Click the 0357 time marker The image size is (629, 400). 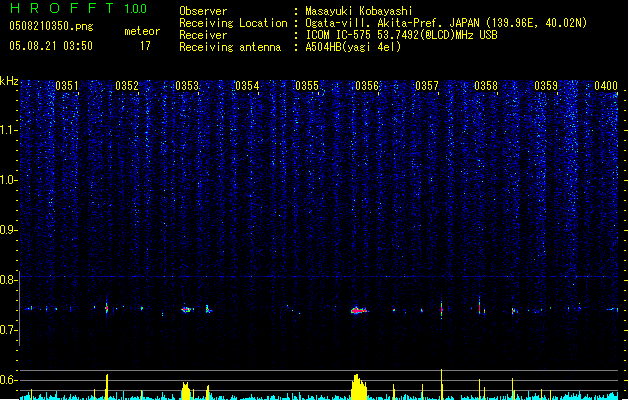tap(427, 86)
